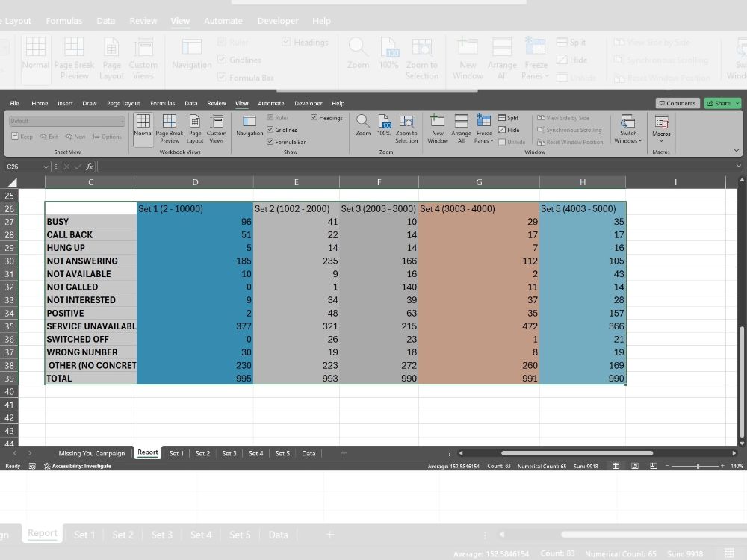The image size is (747, 560).
Task: Click into the formula bar input
Action: point(415,167)
